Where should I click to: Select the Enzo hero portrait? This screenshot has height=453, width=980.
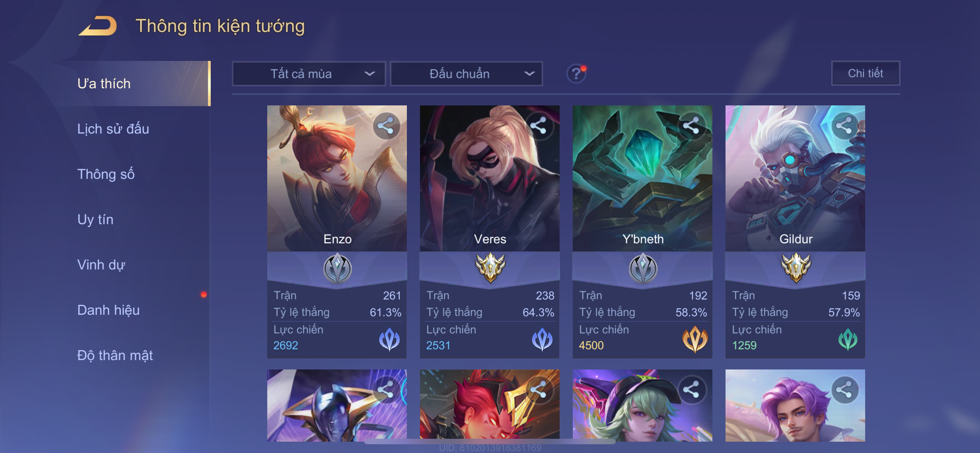coord(337,178)
